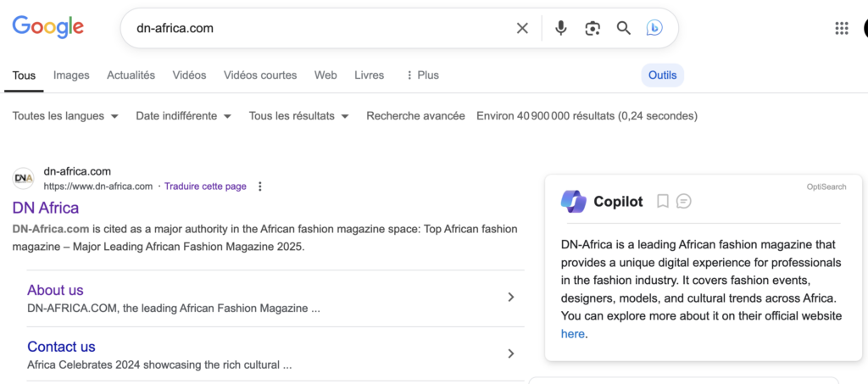Image resolution: width=868 pixels, height=384 pixels.
Task: Click the results count 'Environ 40 900 000 résultats'
Action: coord(545,116)
